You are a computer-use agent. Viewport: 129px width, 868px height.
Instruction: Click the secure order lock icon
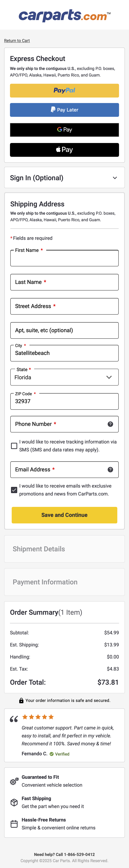pos(21,701)
